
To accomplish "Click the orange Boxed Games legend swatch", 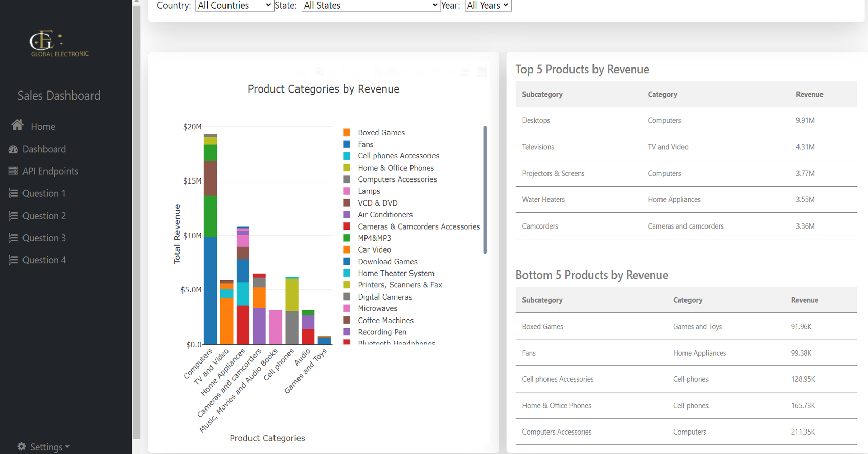I will (347, 132).
